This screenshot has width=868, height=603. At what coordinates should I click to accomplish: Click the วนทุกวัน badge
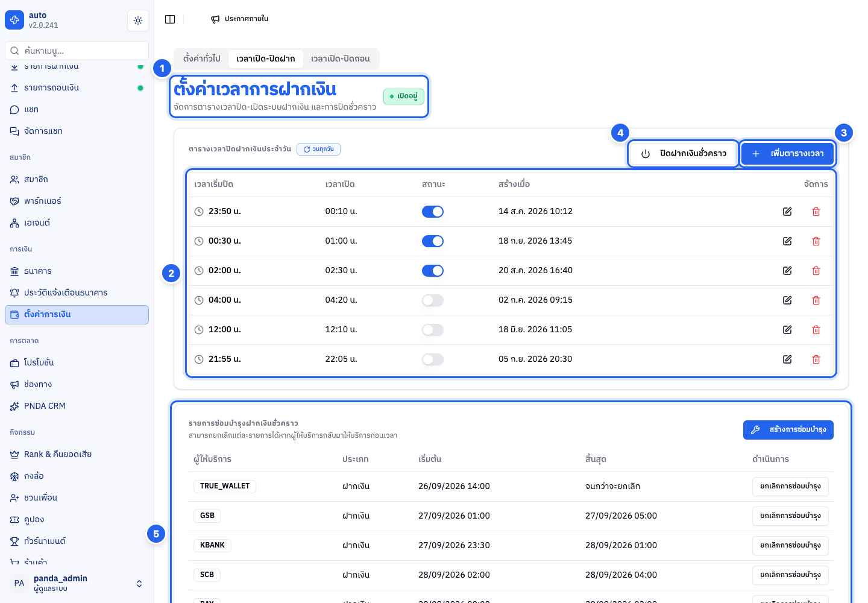point(318,149)
